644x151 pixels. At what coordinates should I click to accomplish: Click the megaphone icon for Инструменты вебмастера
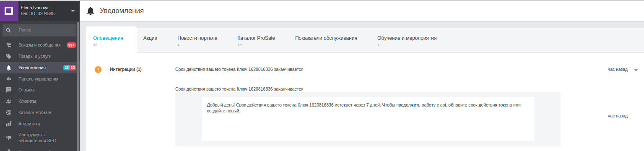click(x=9, y=138)
